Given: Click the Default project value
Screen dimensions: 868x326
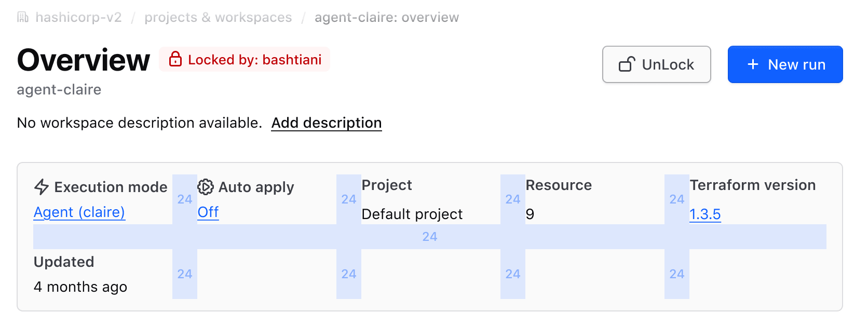Looking at the screenshot, I should (412, 214).
